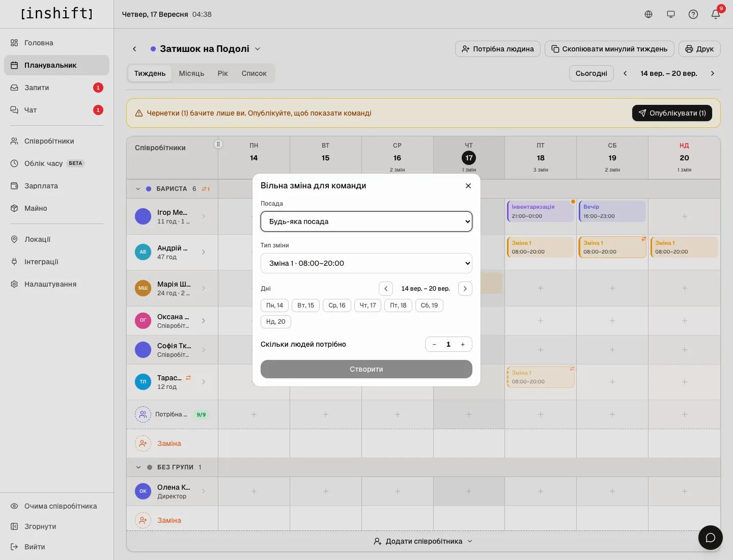Image resolution: width=733 pixels, height=560 pixels.
Task: Open the Тип зміни dropdown
Action: (x=366, y=263)
